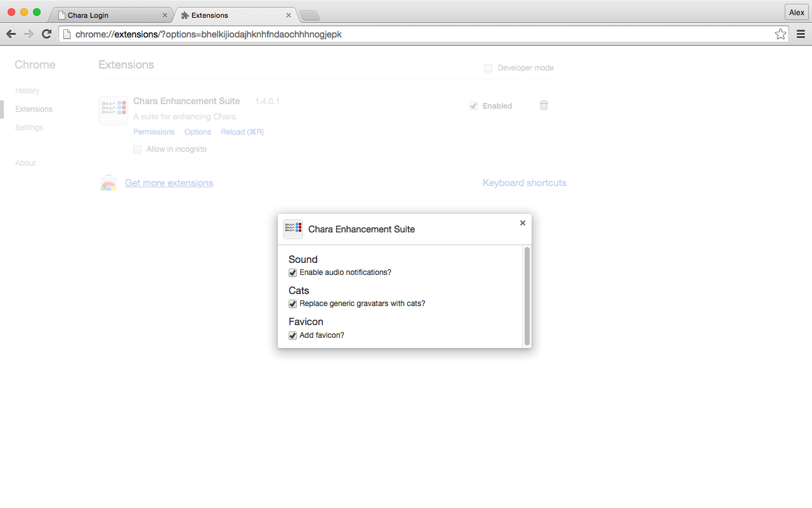This screenshot has height=508, width=812.
Task: Switch to the Chara Login tab
Action: coord(111,15)
